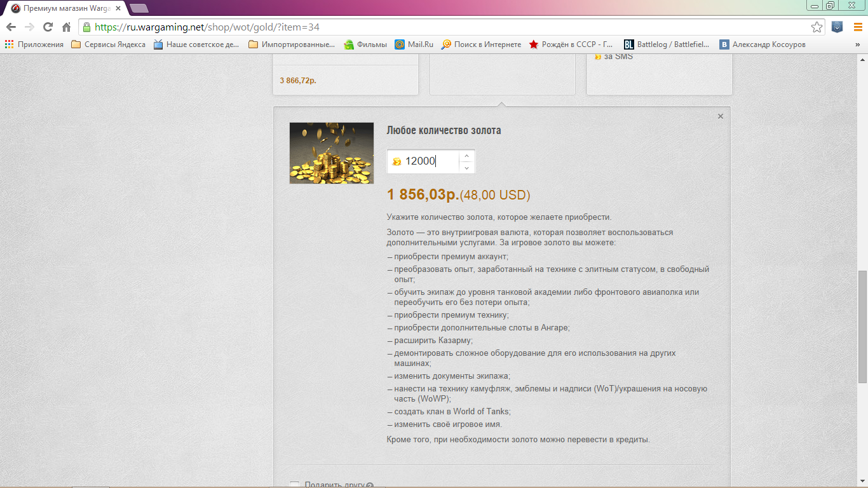Go back to the previous page
The width and height of the screenshot is (868, 488).
tap(11, 27)
